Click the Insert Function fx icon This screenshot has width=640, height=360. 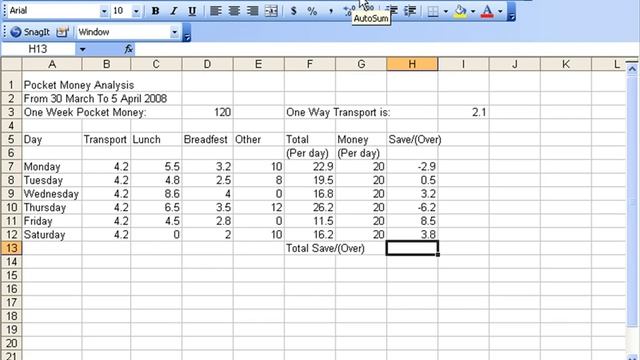pos(129,49)
